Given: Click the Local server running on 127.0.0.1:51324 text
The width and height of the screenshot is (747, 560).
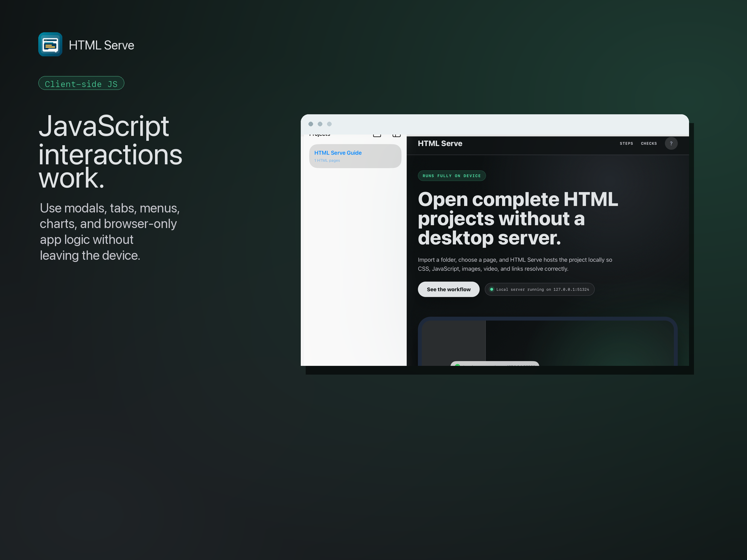Looking at the screenshot, I should click(x=542, y=290).
